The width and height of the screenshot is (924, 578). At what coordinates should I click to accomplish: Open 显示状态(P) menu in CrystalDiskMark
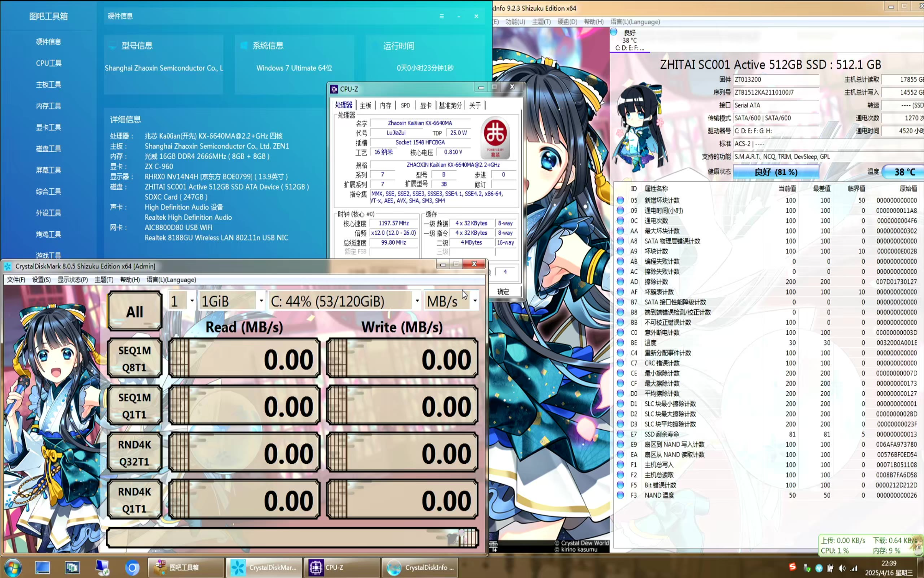click(73, 280)
